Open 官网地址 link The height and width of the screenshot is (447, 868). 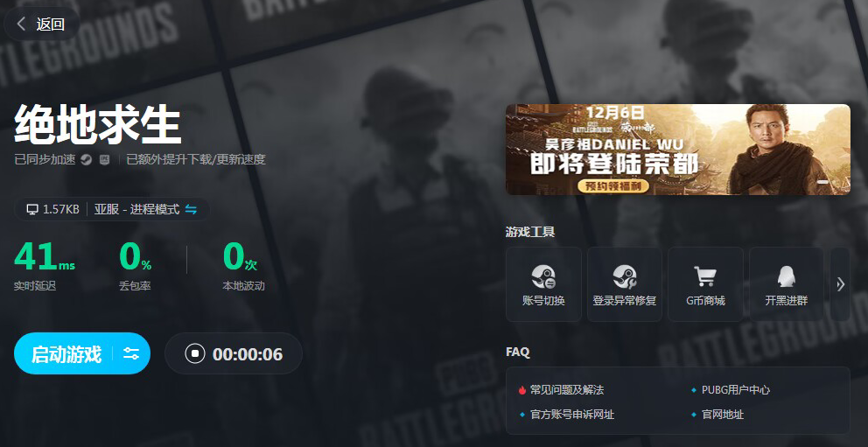(x=723, y=415)
